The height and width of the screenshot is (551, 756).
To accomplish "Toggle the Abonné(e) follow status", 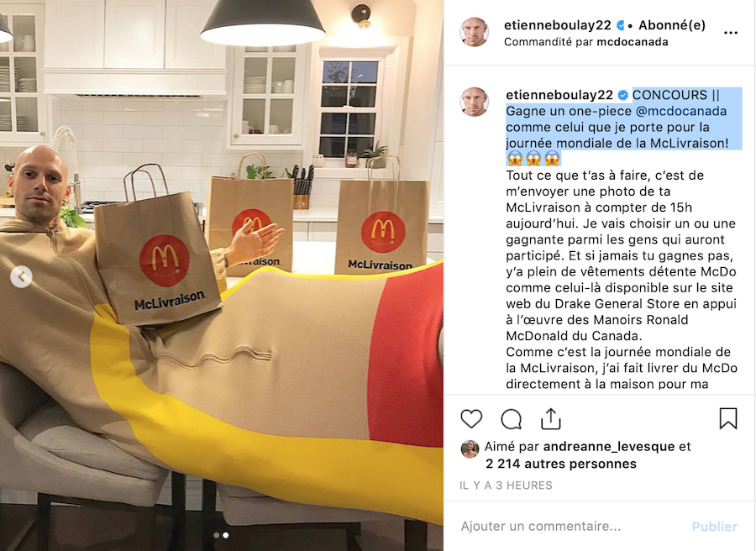I will tap(672, 25).
